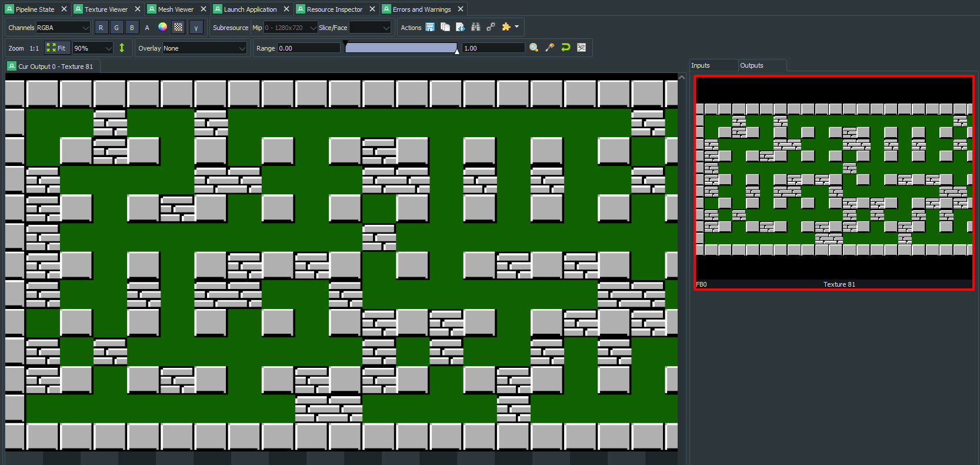980x465 pixels.
Task: Toggle the Blue channel
Action: tap(131, 28)
